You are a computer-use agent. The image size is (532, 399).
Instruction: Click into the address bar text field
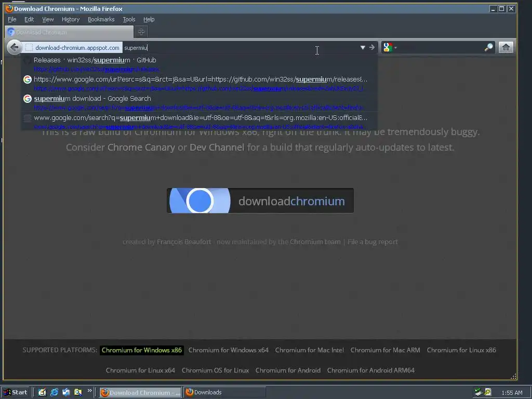pos(241,48)
